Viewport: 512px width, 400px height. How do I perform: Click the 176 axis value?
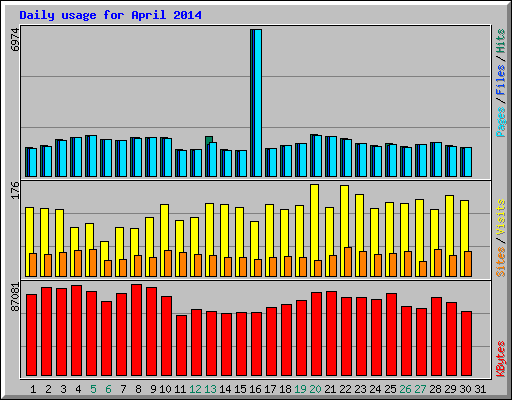click(15, 191)
